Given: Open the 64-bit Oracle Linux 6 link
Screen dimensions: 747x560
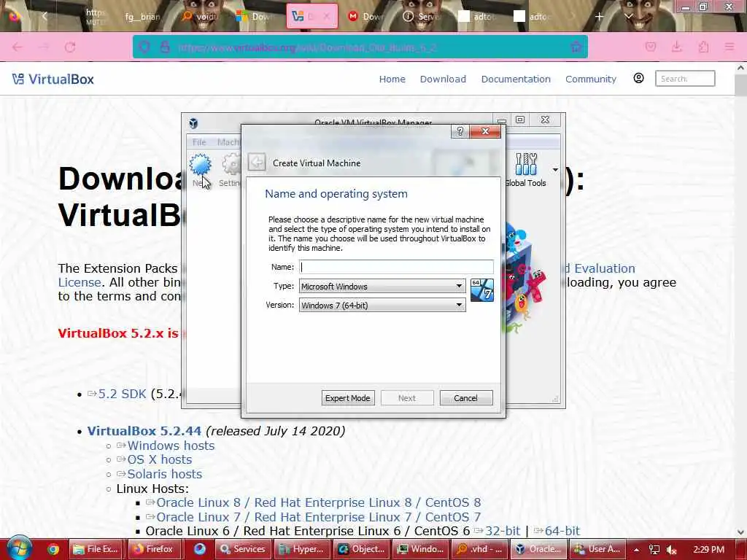Looking at the screenshot, I should [562, 531].
